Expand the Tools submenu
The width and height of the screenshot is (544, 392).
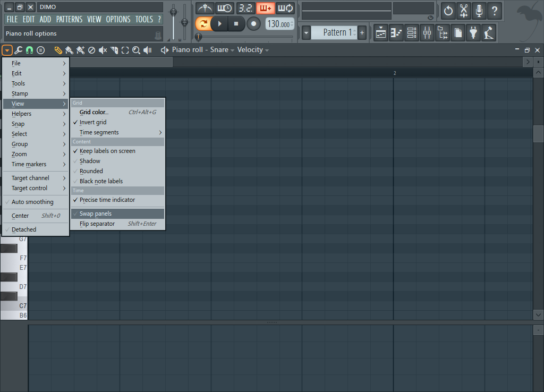(36, 83)
